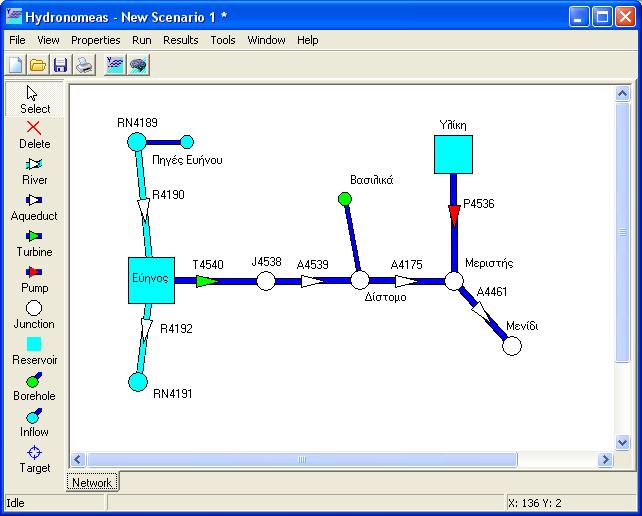The image size is (642, 516).
Task: Open the File menu
Action: pyautogui.click(x=17, y=40)
